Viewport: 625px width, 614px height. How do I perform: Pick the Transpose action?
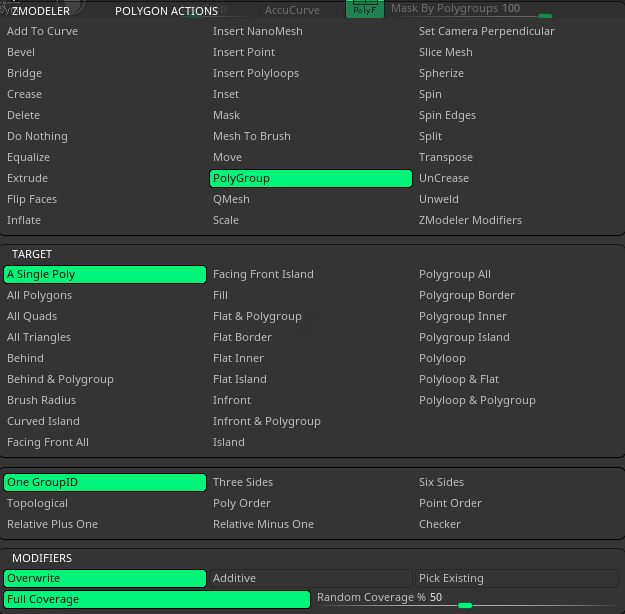pos(446,157)
